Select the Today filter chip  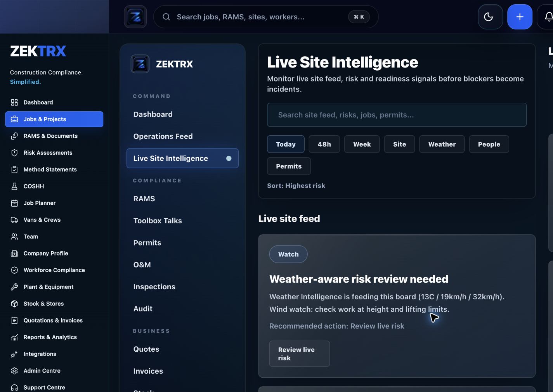tap(286, 144)
